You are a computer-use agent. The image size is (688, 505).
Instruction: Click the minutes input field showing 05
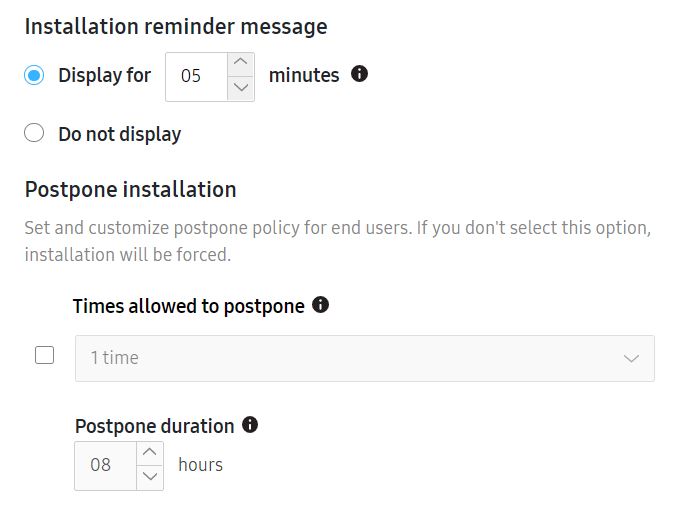pyautogui.click(x=196, y=77)
